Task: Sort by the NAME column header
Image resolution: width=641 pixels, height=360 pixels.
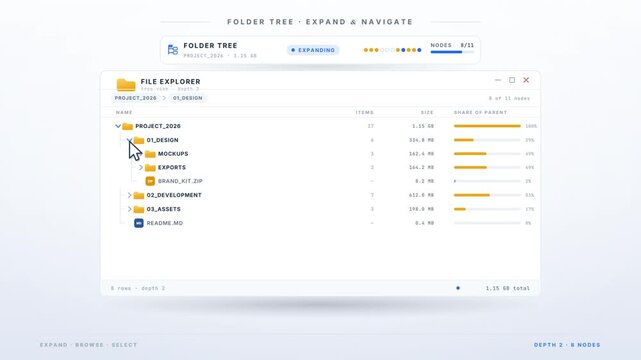Action: [x=124, y=112]
